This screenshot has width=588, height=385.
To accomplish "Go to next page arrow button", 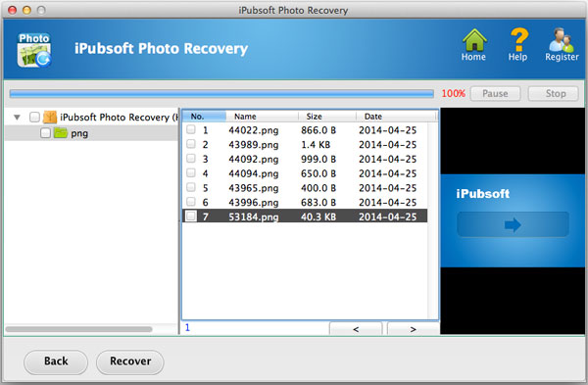I will (413, 329).
